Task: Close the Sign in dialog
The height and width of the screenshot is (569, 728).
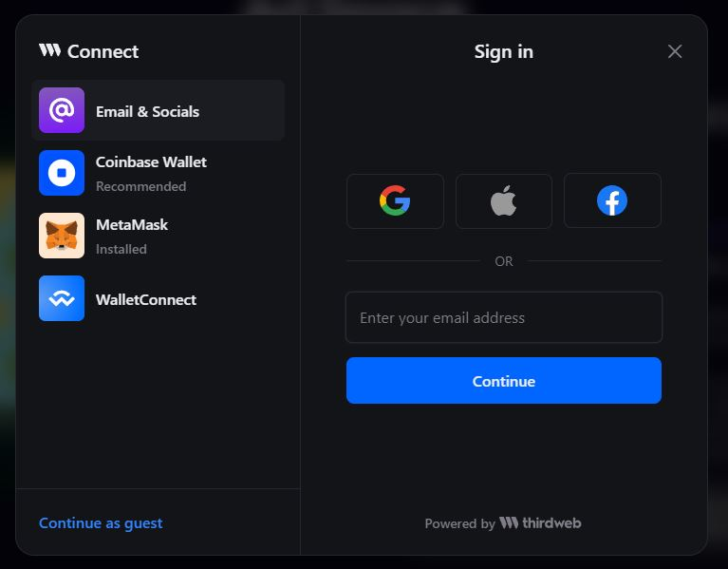Action: pos(675,51)
